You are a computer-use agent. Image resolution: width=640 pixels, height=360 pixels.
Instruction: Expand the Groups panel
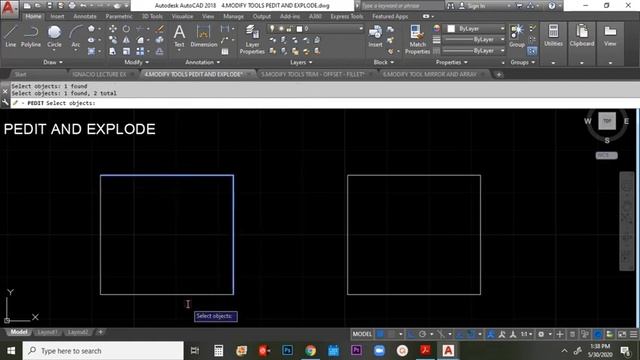click(522, 62)
